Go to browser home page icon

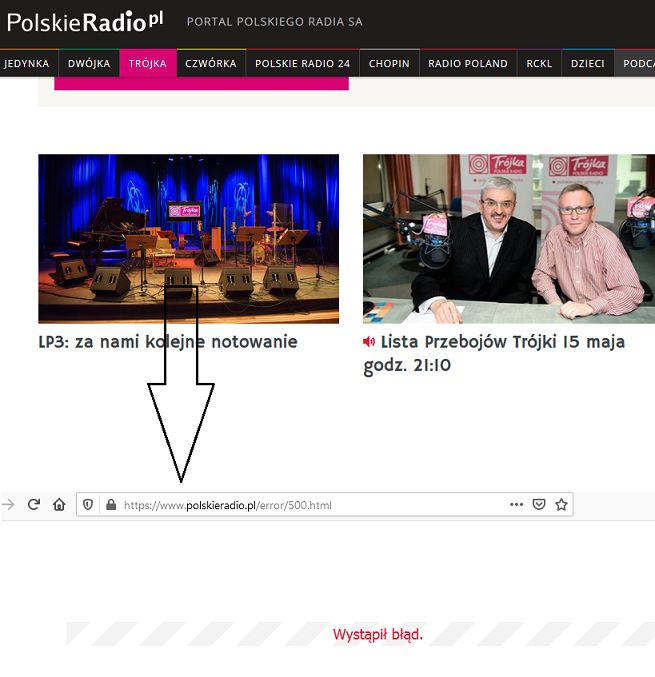(59, 504)
